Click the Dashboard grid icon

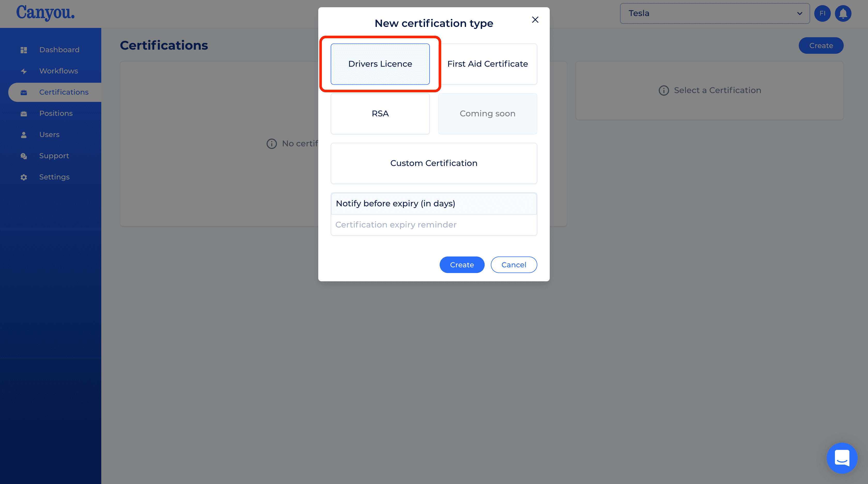pos(24,50)
